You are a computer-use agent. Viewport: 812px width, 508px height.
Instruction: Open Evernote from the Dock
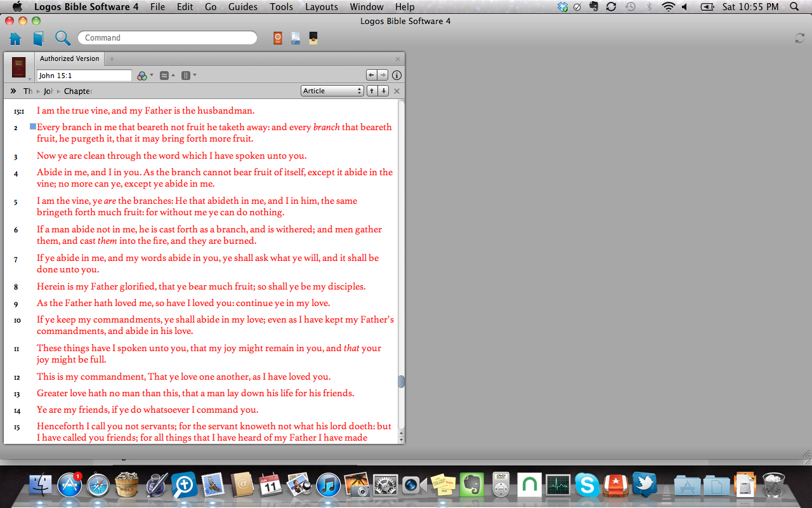click(x=472, y=486)
